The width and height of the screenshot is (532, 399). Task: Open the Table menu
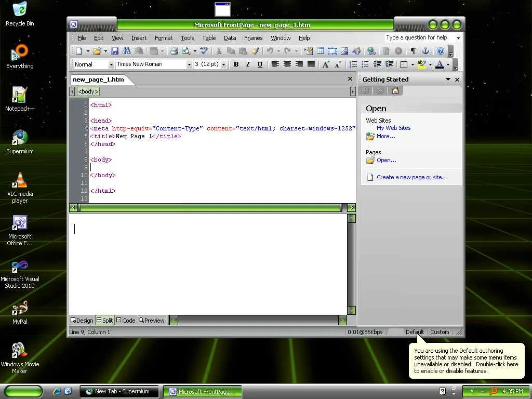(x=209, y=38)
